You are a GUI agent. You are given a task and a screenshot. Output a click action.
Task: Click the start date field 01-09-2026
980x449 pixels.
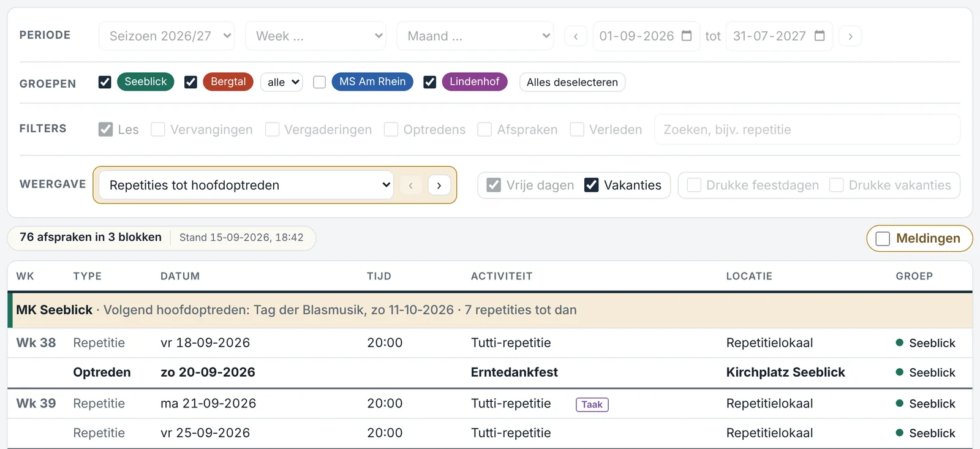[x=646, y=36]
